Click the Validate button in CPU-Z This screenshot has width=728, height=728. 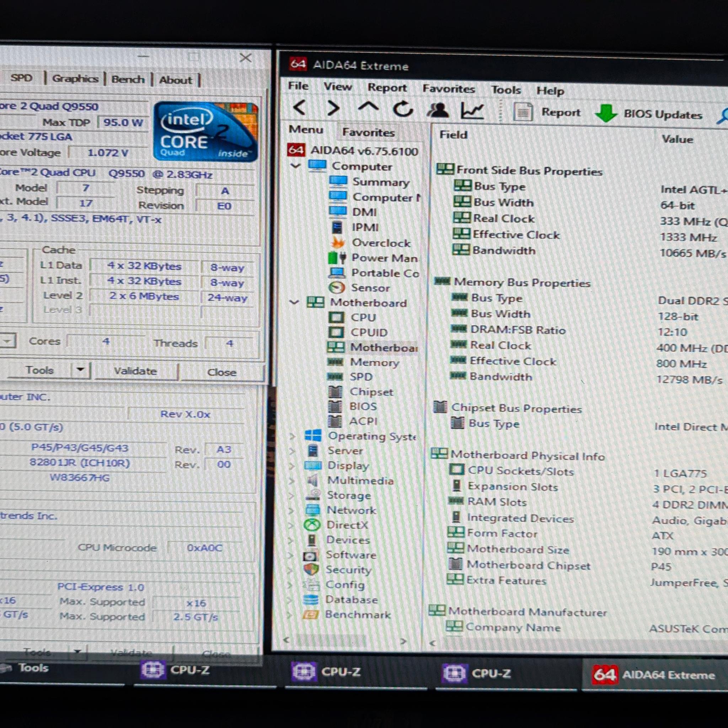coord(135,371)
